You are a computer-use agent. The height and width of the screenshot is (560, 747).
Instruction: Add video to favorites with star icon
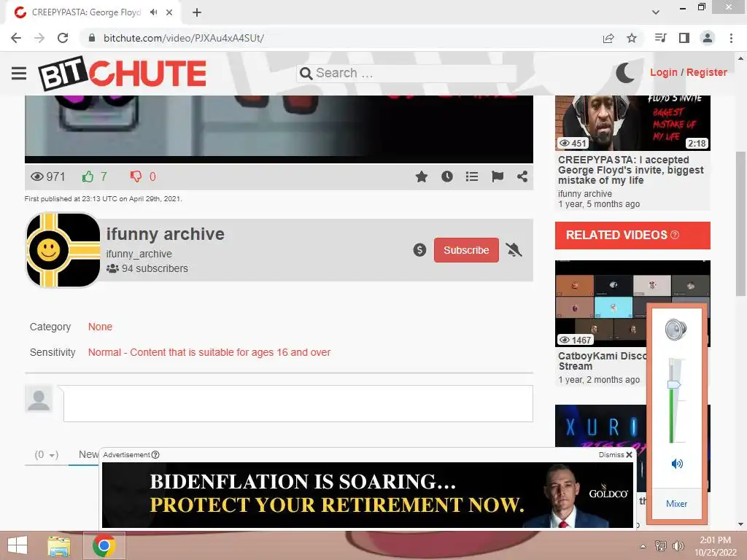tap(422, 176)
